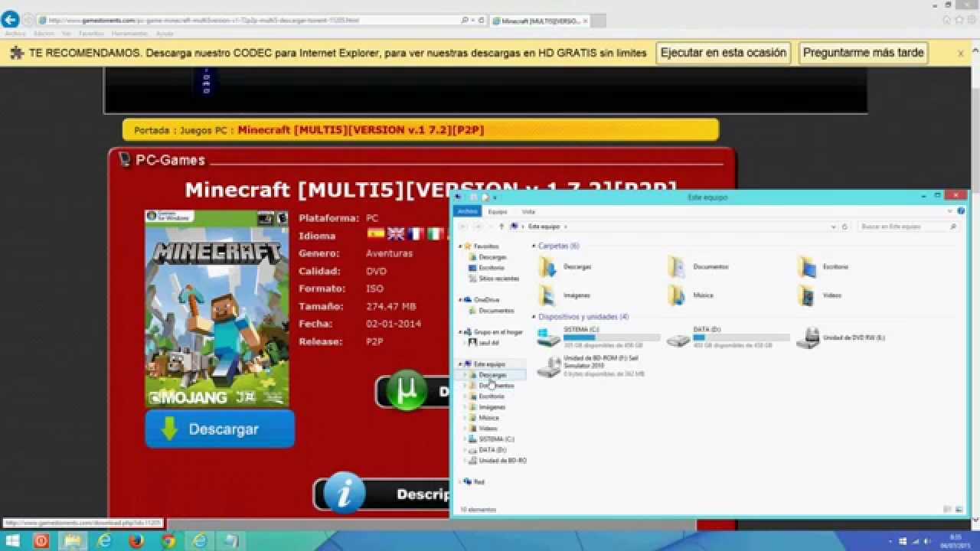
Task: Select Unidad de DVD RW (E:) drive
Action: click(841, 337)
